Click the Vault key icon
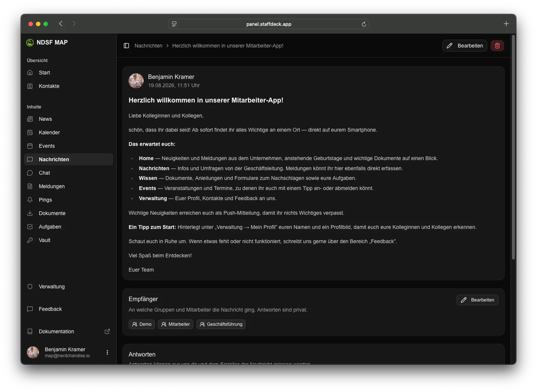The image size is (537, 392). (x=30, y=240)
